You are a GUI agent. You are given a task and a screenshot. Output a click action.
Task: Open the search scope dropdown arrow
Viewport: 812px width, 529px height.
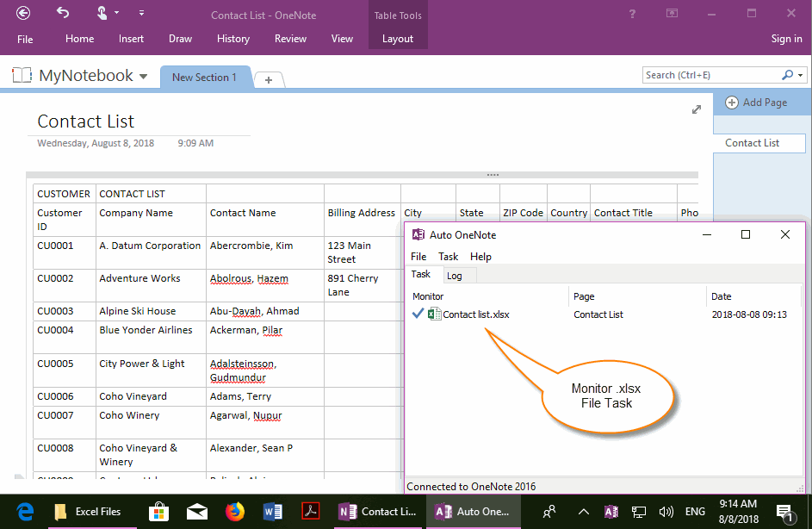[801, 76]
